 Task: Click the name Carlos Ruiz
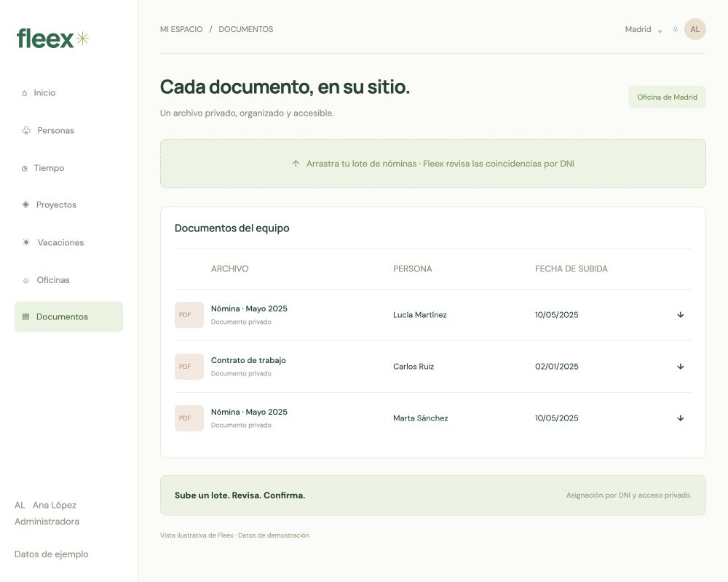click(x=414, y=367)
